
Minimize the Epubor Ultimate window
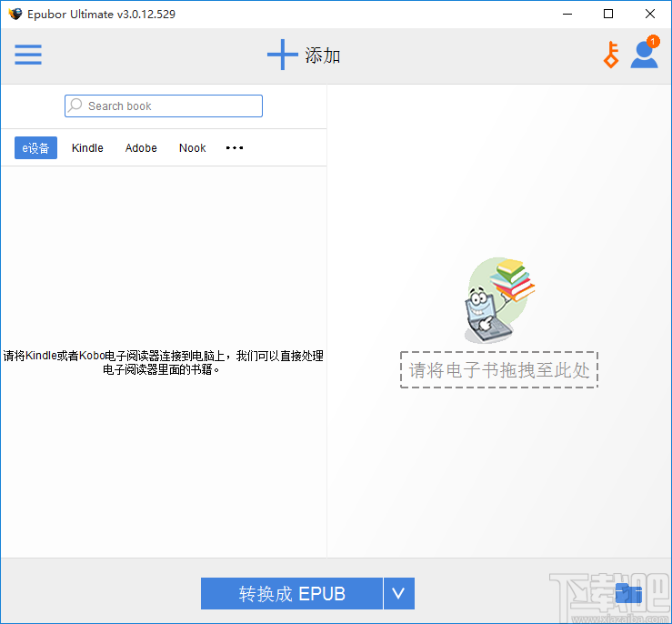point(567,14)
